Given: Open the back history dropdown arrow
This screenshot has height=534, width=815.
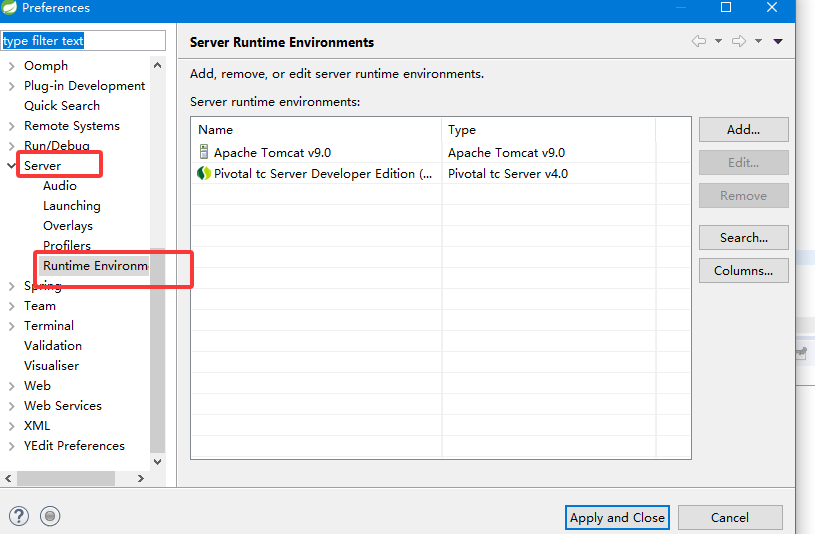Looking at the screenshot, I should pos(718,41).
